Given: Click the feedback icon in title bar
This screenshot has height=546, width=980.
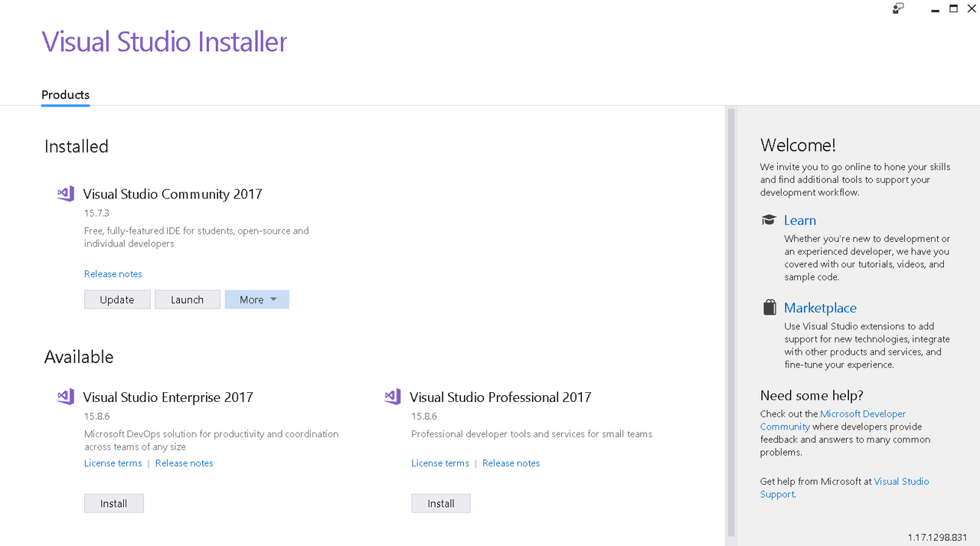Looking at the screenshot, I should [899, 8].
